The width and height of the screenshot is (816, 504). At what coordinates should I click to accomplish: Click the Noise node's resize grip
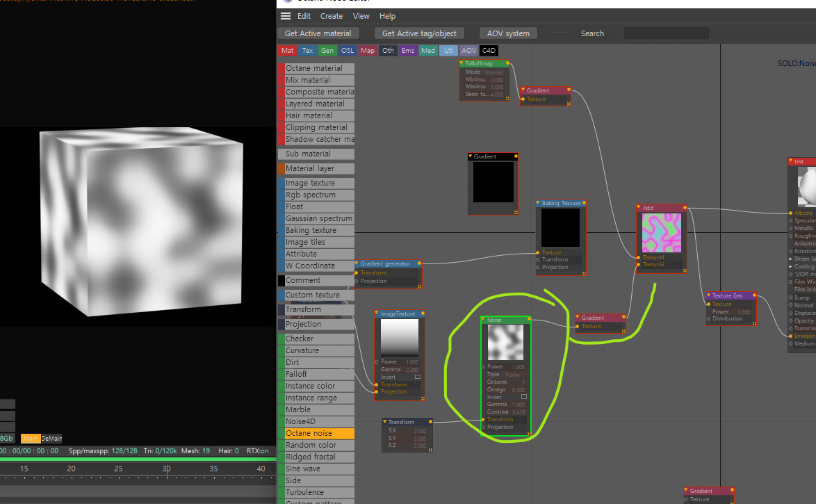point(529,434)
